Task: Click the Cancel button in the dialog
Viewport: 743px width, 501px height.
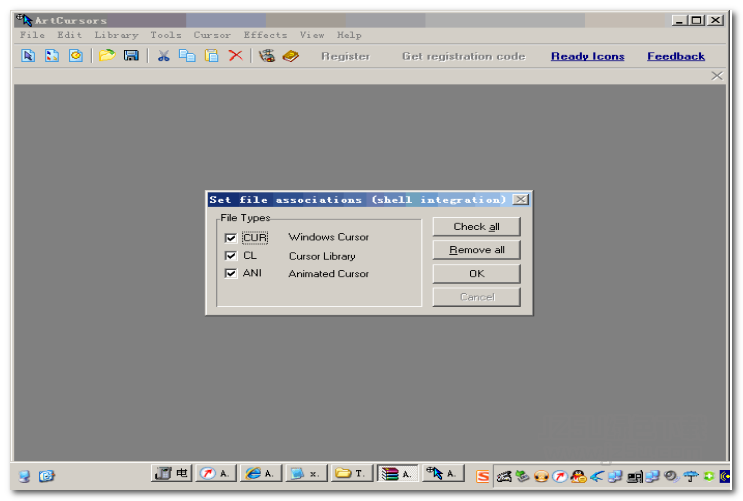Action: point(476,297)
